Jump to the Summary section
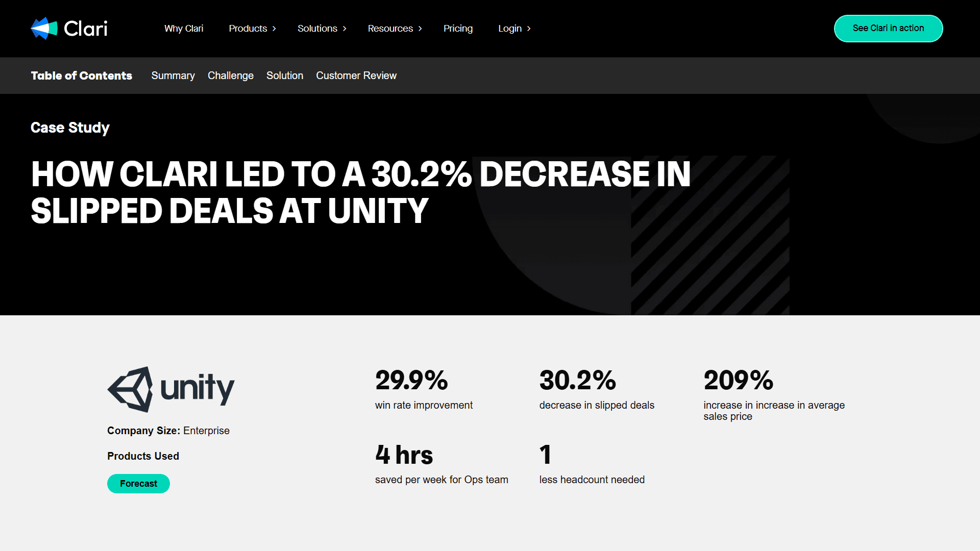 click(x=173, y=76)
